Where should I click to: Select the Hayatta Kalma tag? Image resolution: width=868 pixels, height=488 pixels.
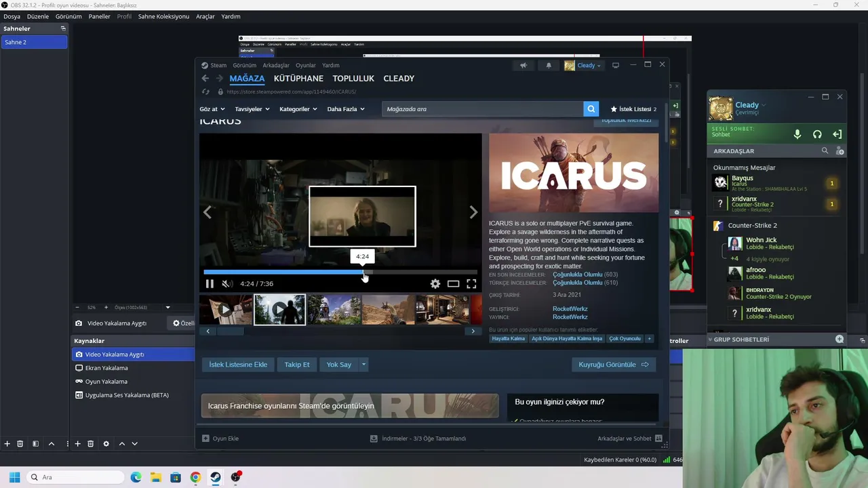click(x=509, y=339)
